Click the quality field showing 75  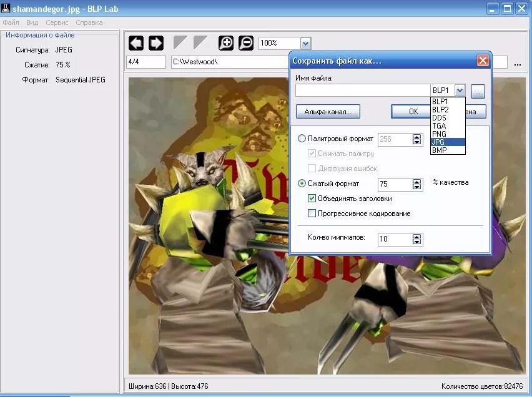395,184
